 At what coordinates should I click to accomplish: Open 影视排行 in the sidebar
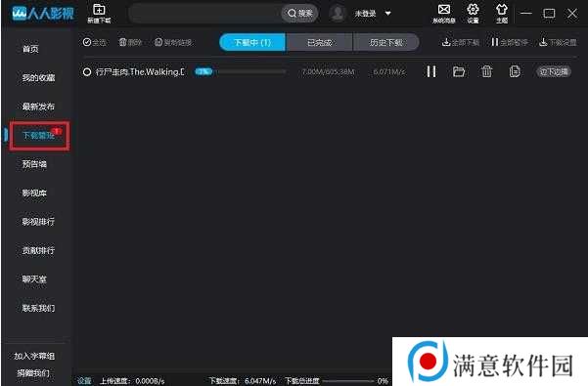(x=38, y=222)
